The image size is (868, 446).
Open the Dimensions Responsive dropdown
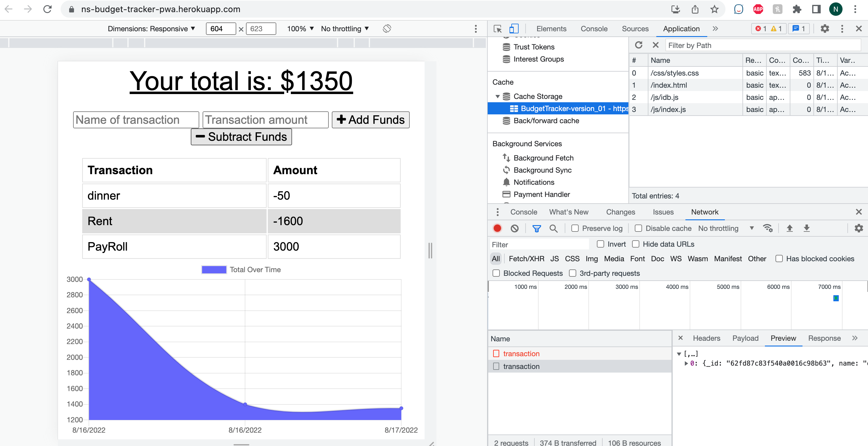[x=151, y=29]
